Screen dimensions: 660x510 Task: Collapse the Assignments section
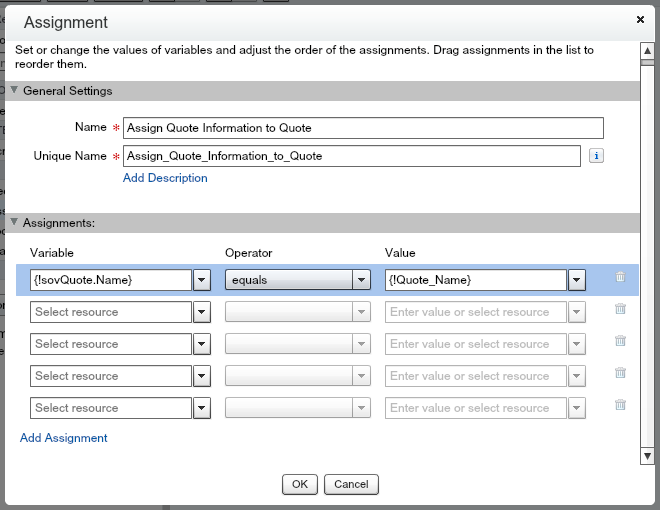14,223
